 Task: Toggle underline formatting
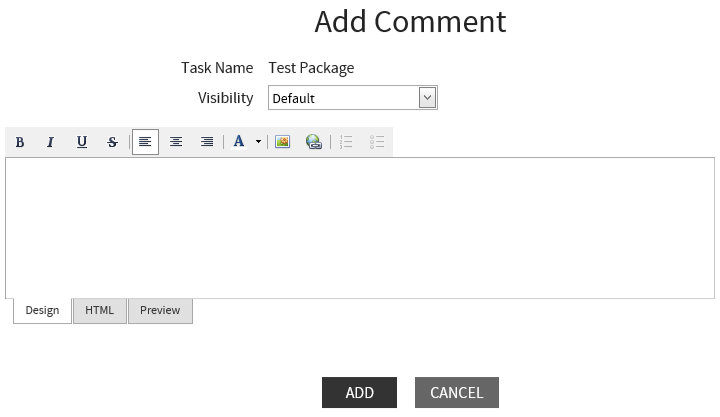tap(82, 142)
